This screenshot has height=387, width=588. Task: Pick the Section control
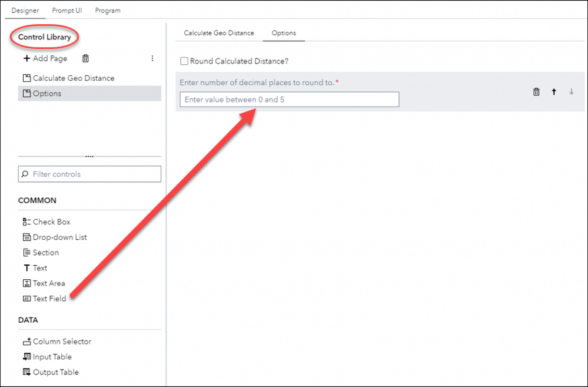coord(41,253)
